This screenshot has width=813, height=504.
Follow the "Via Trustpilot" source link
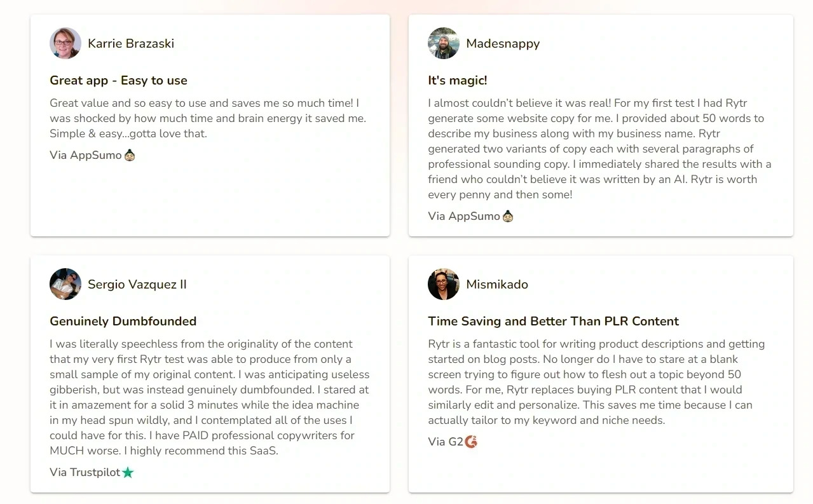tap(85, 472)
